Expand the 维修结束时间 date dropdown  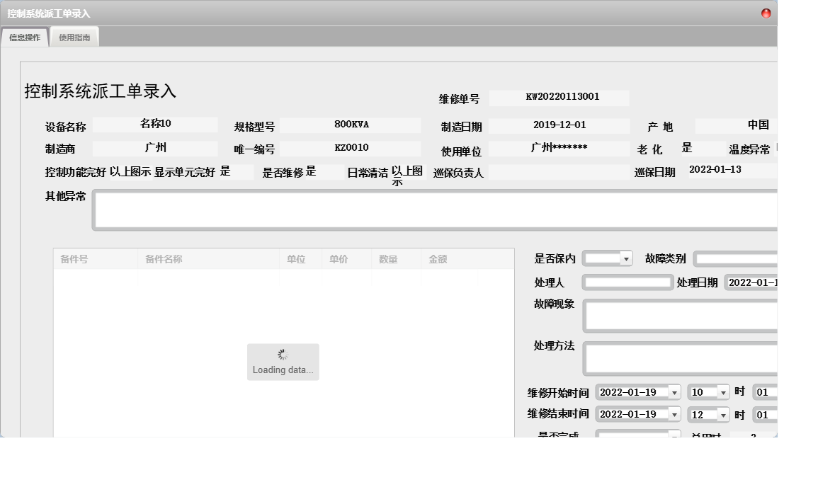point(674,415)
